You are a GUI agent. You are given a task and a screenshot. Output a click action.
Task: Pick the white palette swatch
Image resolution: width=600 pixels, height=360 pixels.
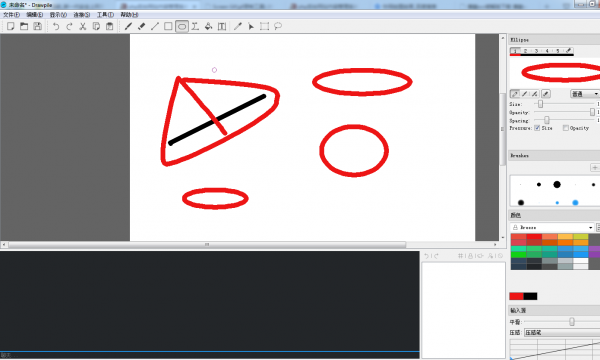point(580,261)
